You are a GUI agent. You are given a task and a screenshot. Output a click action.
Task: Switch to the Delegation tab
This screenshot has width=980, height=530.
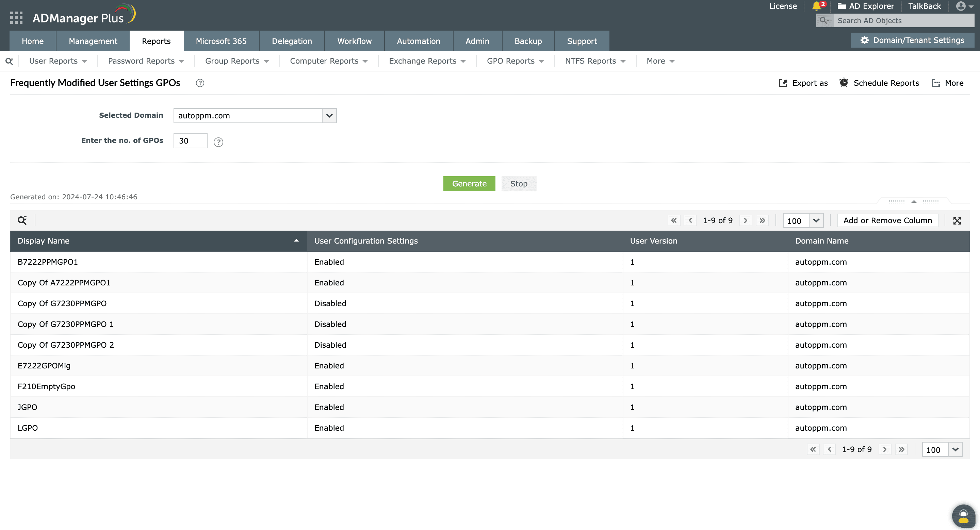[292, 41]
